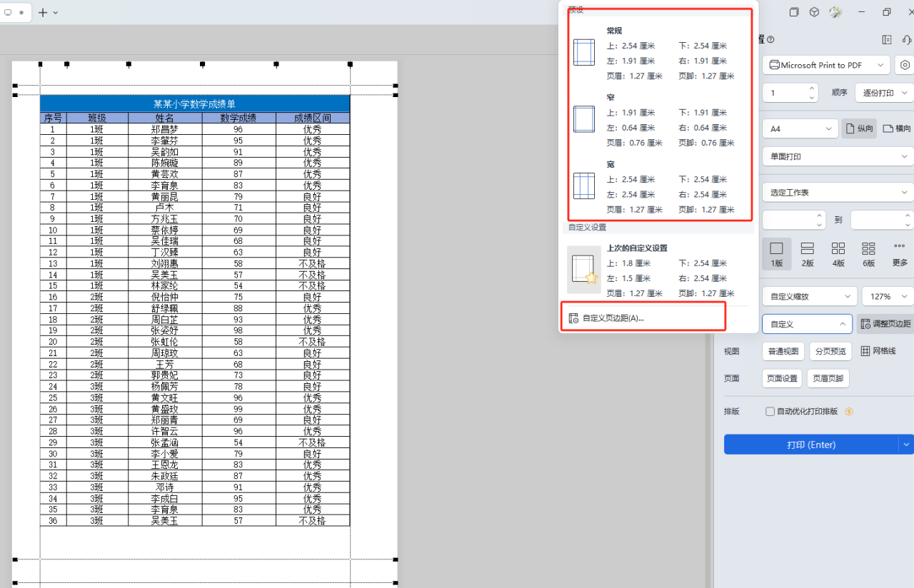Viewport: 914px width, 588px height.
Task: Click the plus new tab icon
Action: click(43, 12)
